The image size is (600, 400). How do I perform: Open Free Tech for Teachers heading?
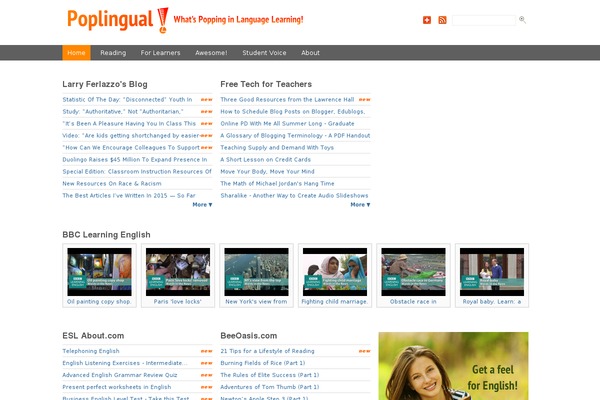[266, 84]
